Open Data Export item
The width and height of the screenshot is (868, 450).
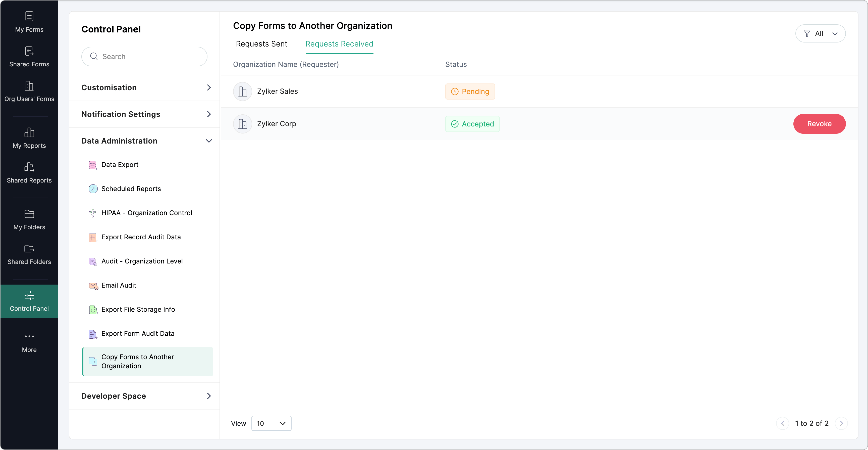[120, 165]
